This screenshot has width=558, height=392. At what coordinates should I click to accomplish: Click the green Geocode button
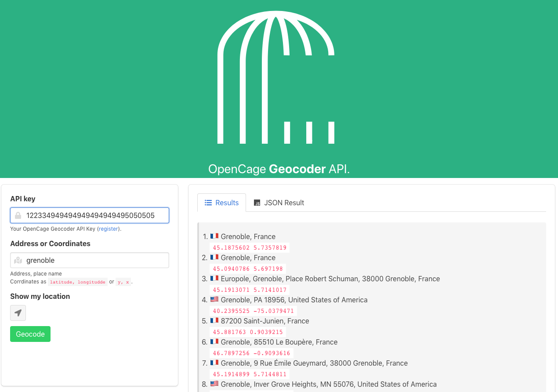[30, 334]
